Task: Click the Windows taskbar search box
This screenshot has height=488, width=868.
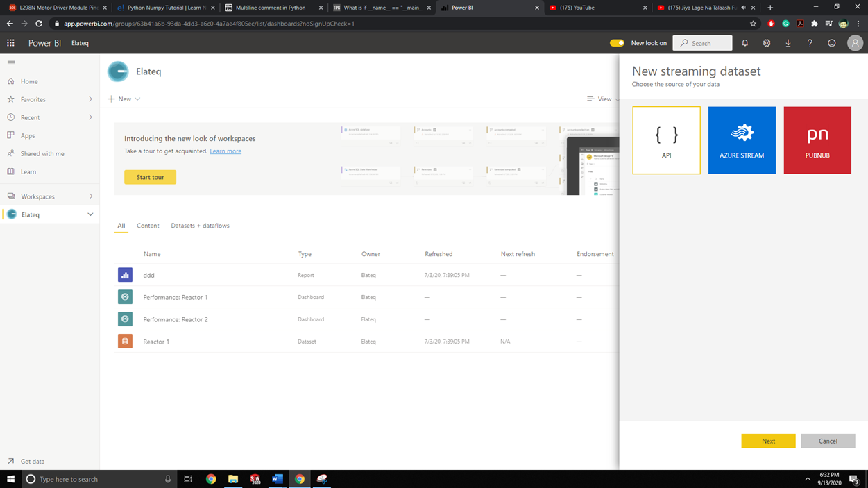Action: (x=99, y=479)
